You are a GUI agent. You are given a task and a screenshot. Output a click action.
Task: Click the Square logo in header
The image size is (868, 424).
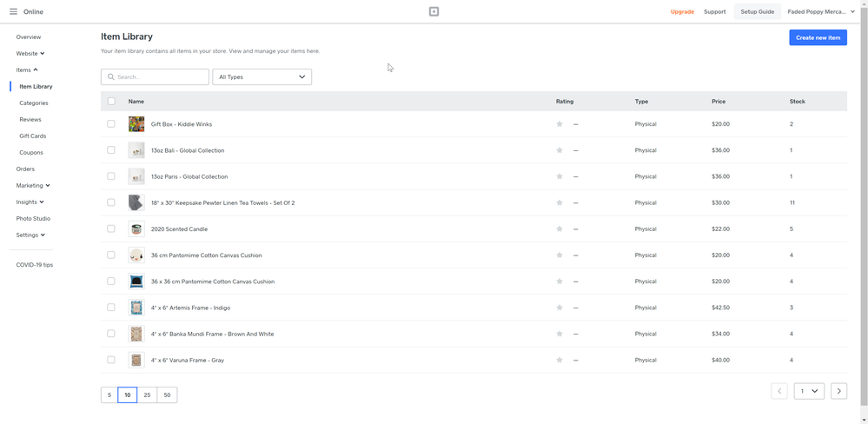[434, 12]
